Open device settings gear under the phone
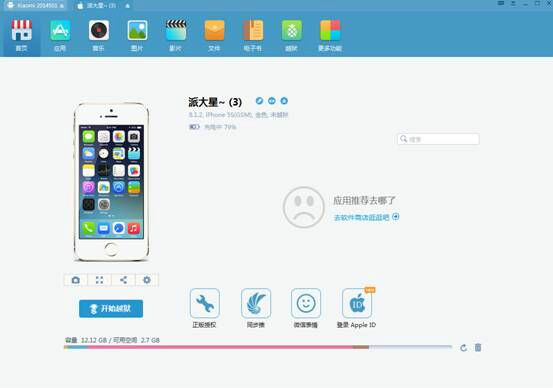The image size is (553, 388). (147, 280)
